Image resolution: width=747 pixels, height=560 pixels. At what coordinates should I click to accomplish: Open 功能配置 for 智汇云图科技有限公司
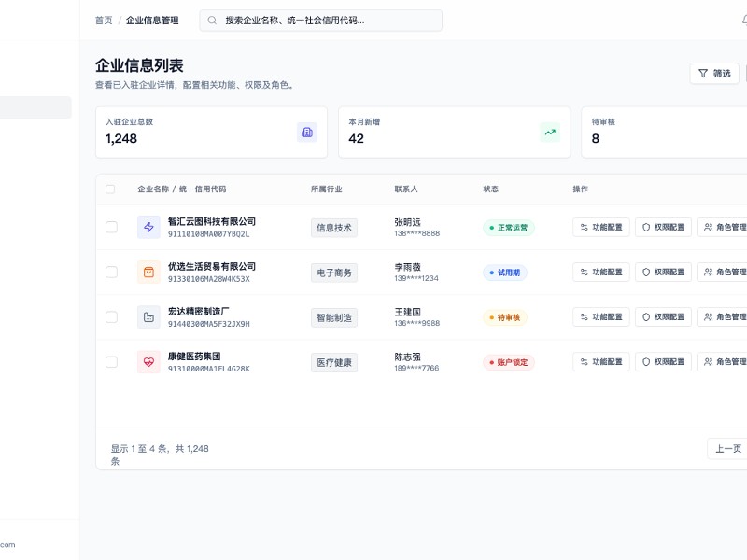601,227
